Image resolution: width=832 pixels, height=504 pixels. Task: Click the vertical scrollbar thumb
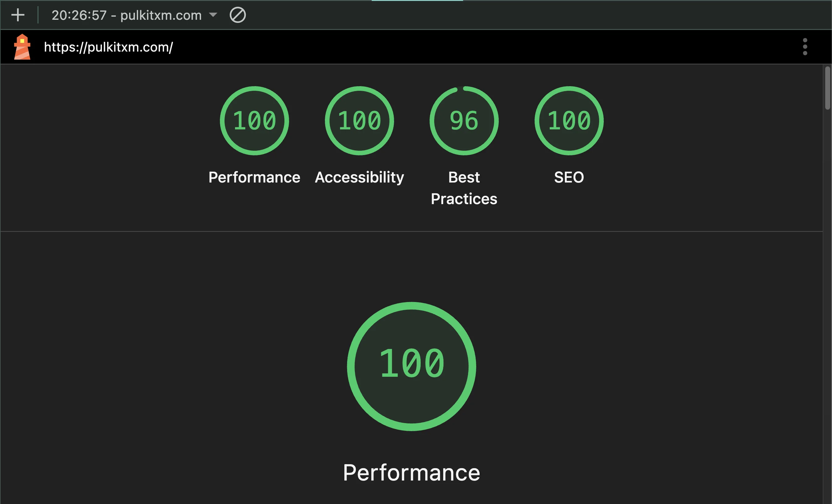[827, 88]
